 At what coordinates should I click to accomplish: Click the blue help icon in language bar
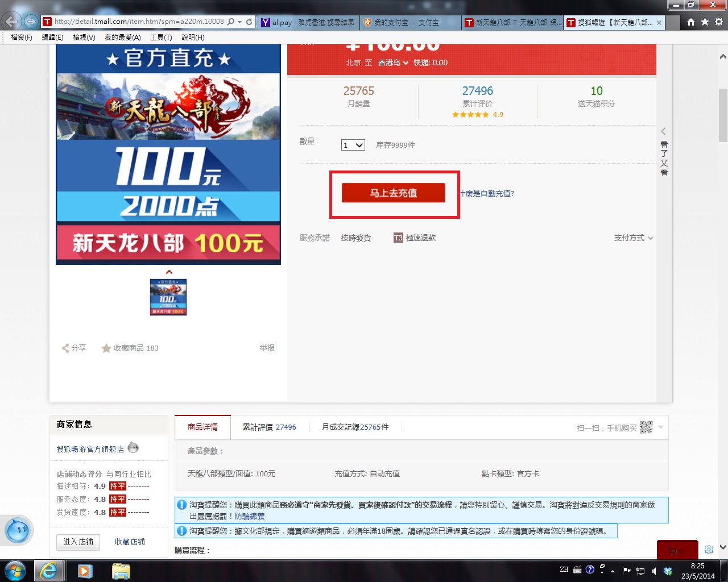[x=590, y=569]
